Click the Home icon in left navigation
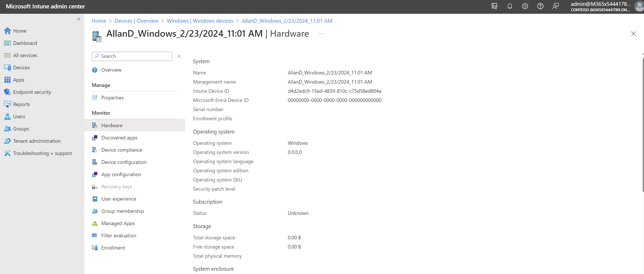The image size is (644, 274). tap(7, 31)
